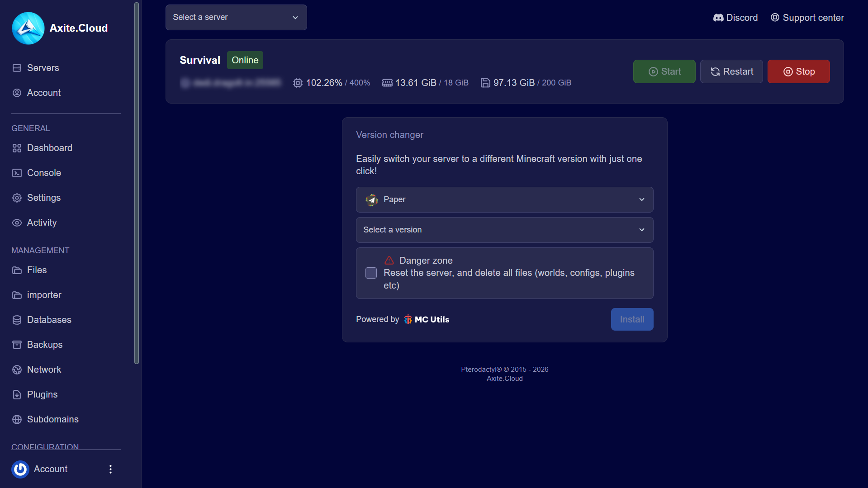
Task: Click the Network globe icon in sidebar
Action: (x=17, y=370)
